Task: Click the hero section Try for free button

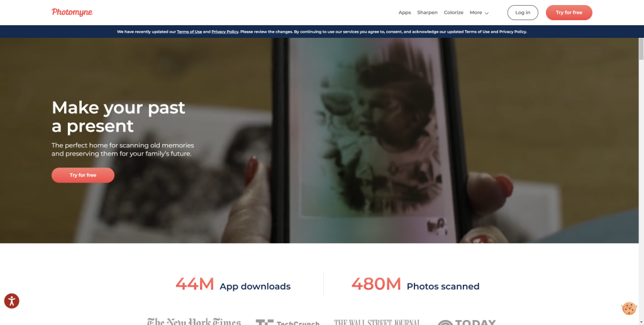Action: coord(83,175)
